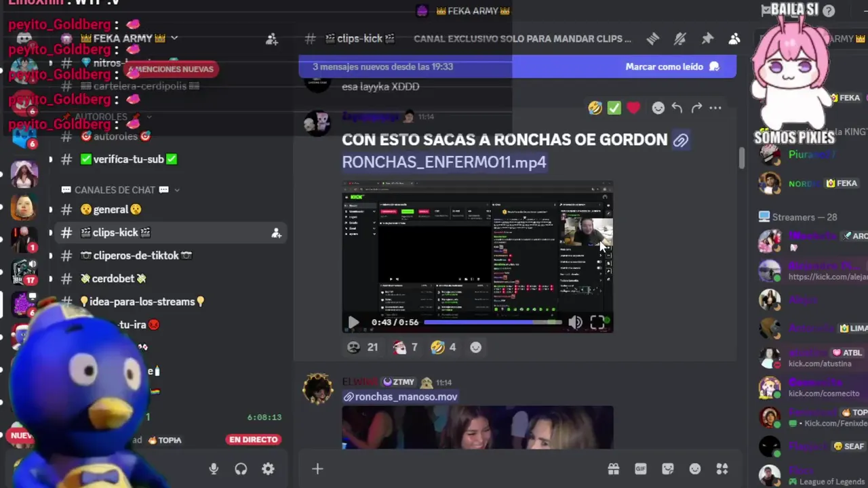Toggle the laughing reaction with count 4
Viewport: 868px width, 488px height.
click(443, 347)
